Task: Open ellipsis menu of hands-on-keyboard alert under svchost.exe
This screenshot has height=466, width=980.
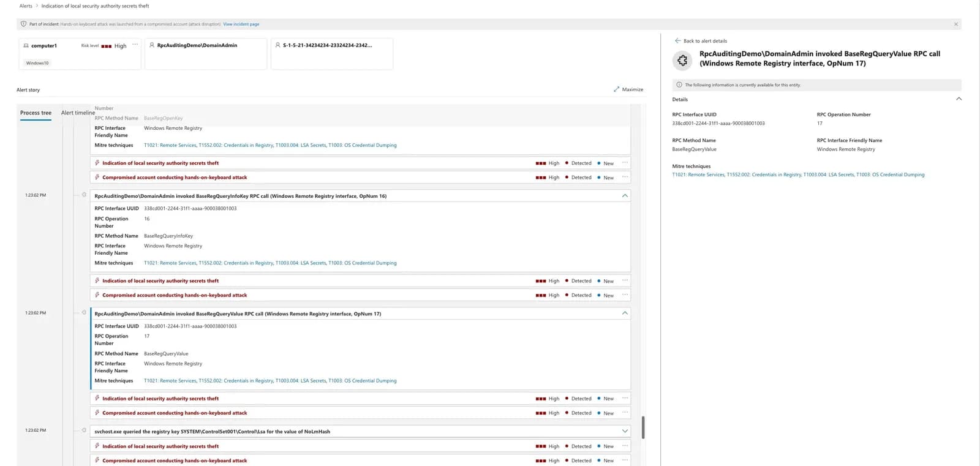Action: point(625,460)
